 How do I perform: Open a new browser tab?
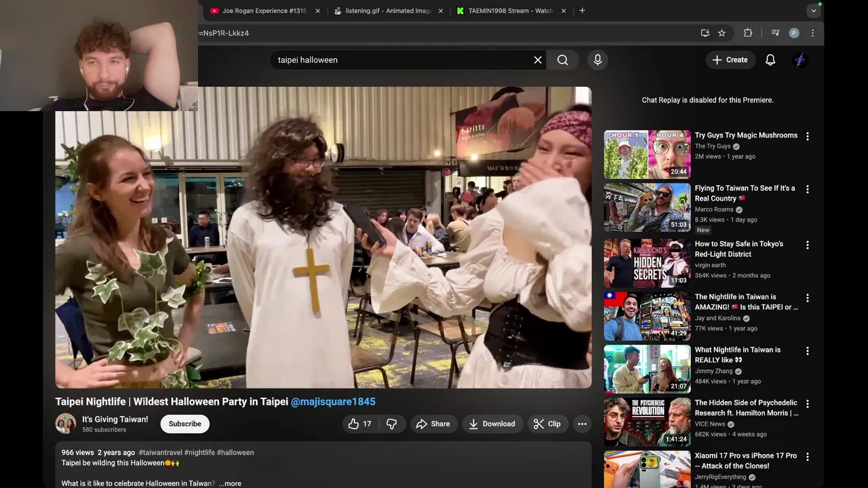(582, 10)
